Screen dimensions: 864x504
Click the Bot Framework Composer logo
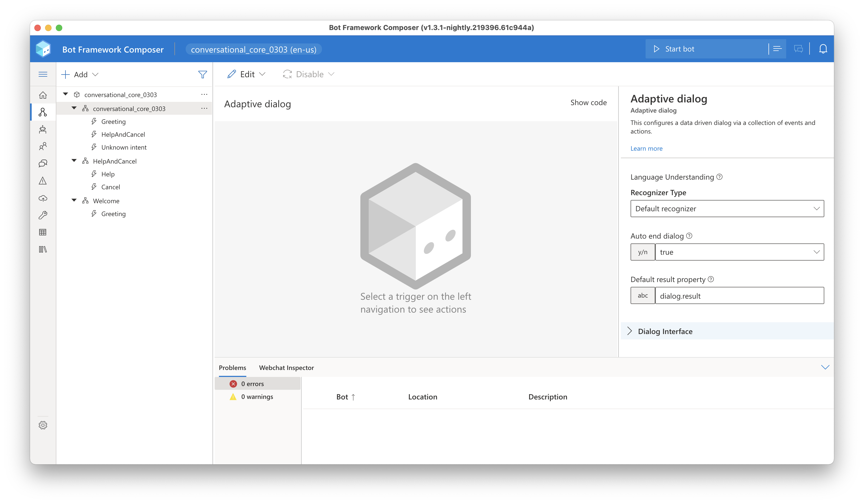[x=43, y=49]
